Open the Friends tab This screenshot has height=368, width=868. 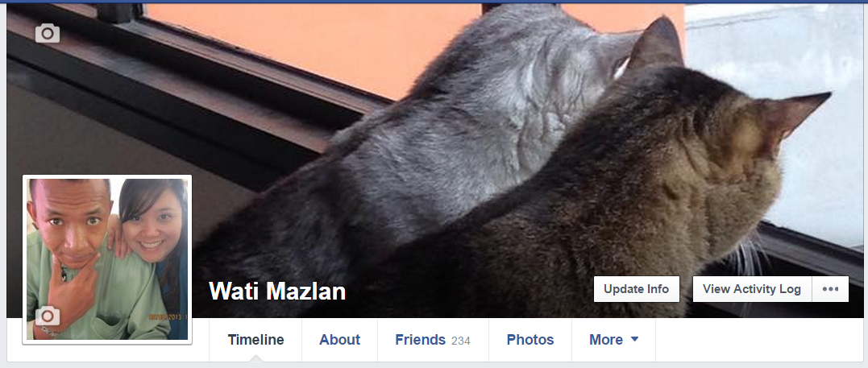(x=433, y=340)
